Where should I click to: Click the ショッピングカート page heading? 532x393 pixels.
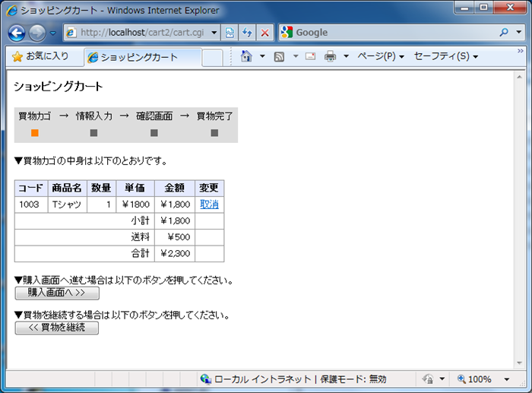click(58, 87)
